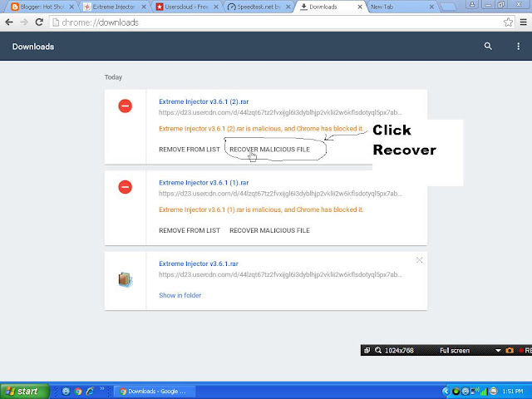Viewport: 532px width, 399px height.
Task: Click Show in folder link
Action: [180, 295]
